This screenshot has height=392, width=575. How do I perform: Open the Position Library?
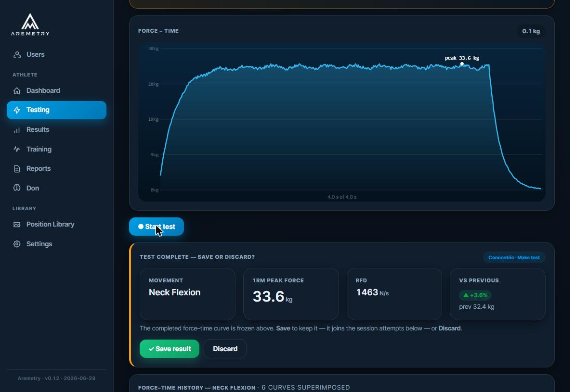point(56,224)
